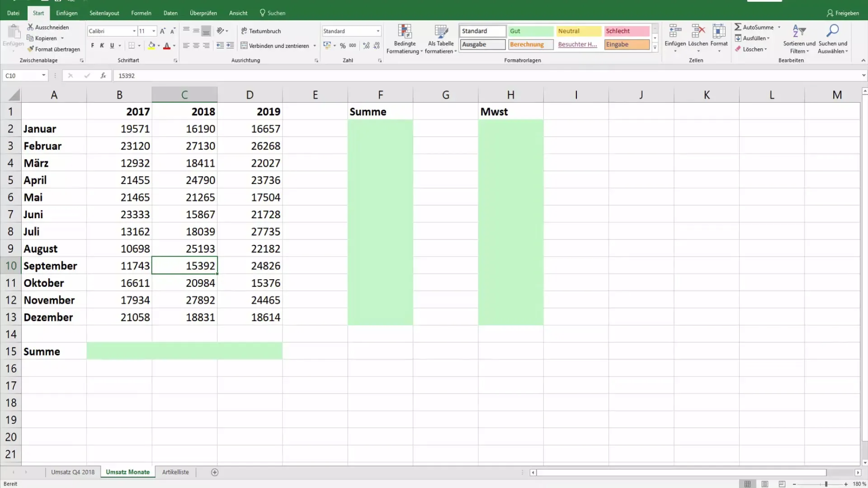Click Verbinden und zentrieren button
This screenshot has height=488, width=868.
pos(275,46)
